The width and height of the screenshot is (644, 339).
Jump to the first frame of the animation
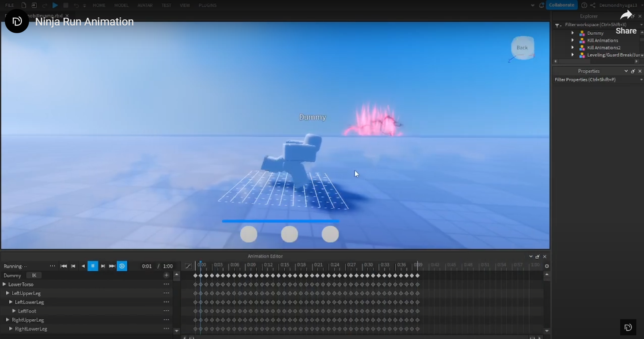coord(63,266)
